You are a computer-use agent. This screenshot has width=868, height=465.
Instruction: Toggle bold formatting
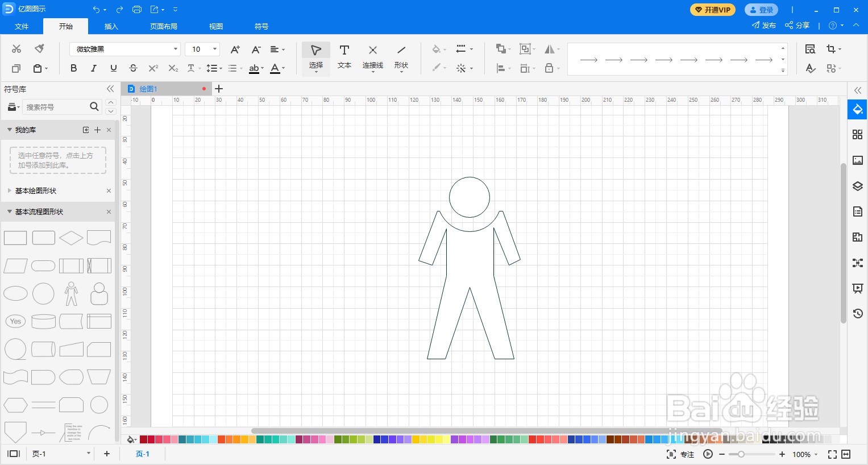click(73, 68)
